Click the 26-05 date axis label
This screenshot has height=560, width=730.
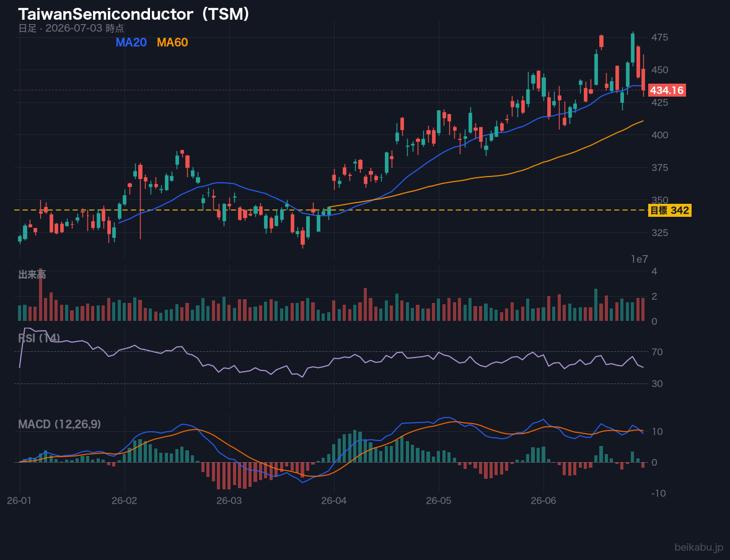click(439, 501)
